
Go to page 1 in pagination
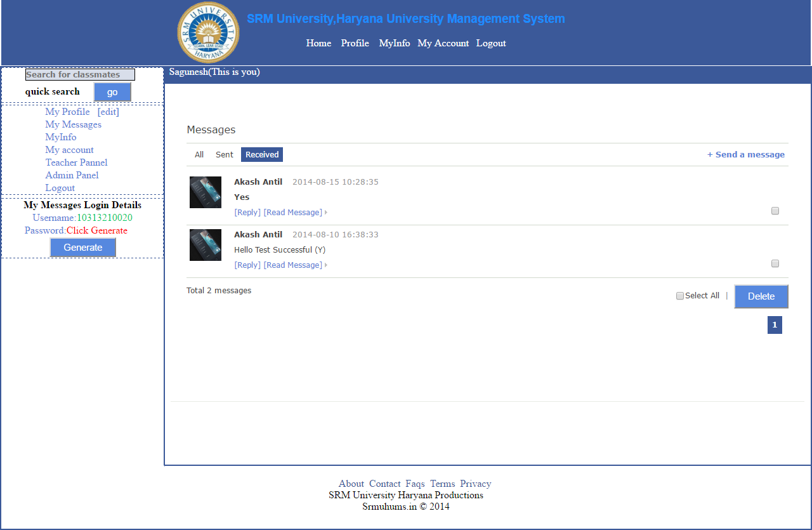[775, 325]
